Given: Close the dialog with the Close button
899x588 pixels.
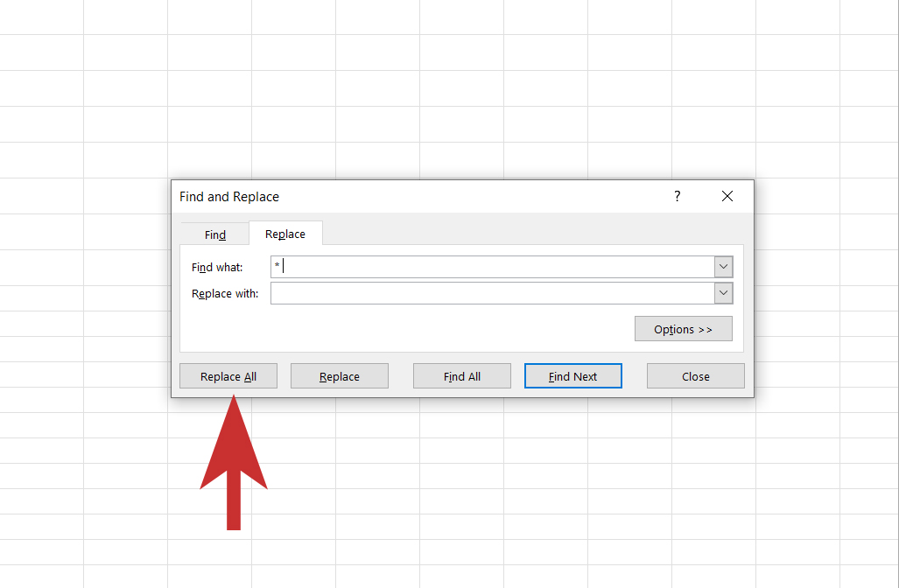Looking at the screenshot, I should pyautogui.click(x=695, y=376).
